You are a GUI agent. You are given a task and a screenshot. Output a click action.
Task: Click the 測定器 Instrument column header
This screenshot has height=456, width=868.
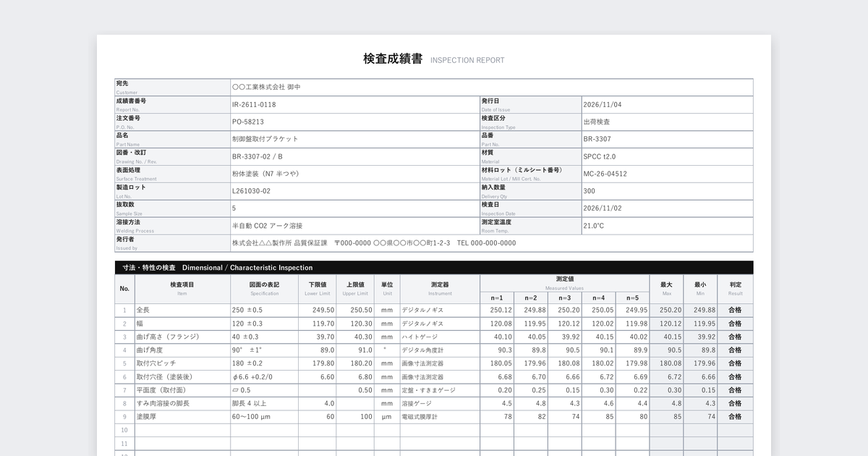(440, 288)
